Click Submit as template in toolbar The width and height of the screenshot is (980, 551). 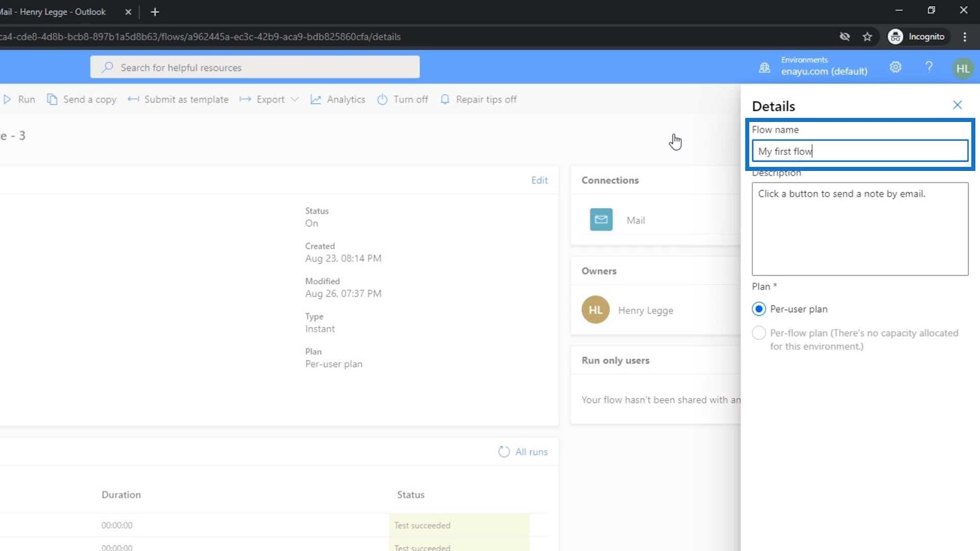pyautogui.click(x=178, y=99)
